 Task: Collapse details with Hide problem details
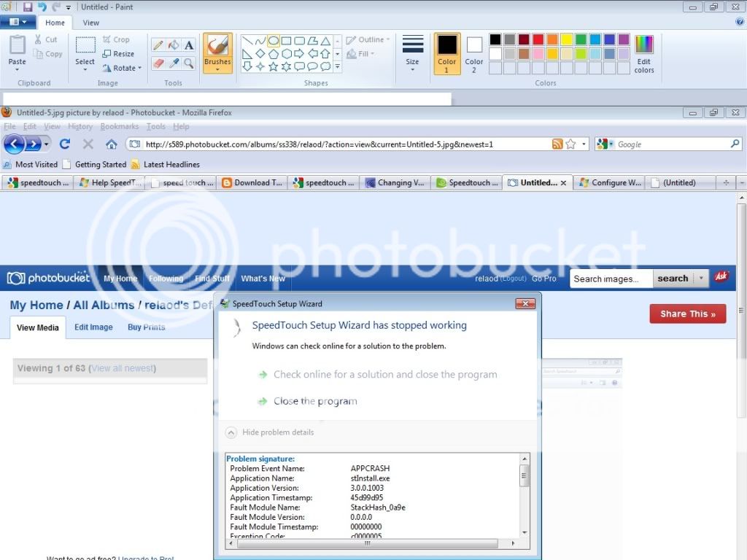(277, 432)
